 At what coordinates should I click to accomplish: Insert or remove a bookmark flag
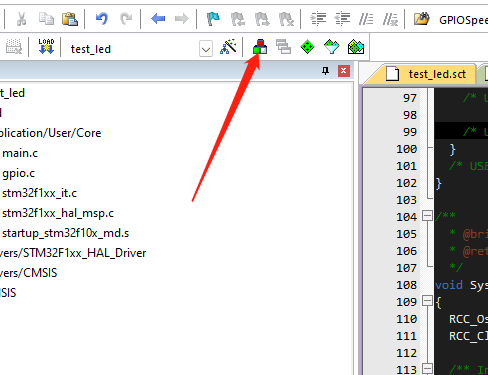[213, 19]
